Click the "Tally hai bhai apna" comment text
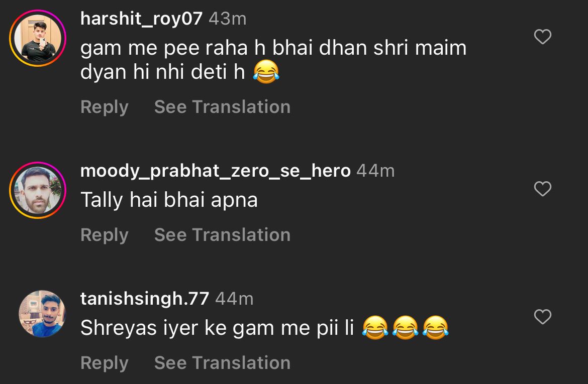This screenshot has height=384, width=588. pos(169,200)
